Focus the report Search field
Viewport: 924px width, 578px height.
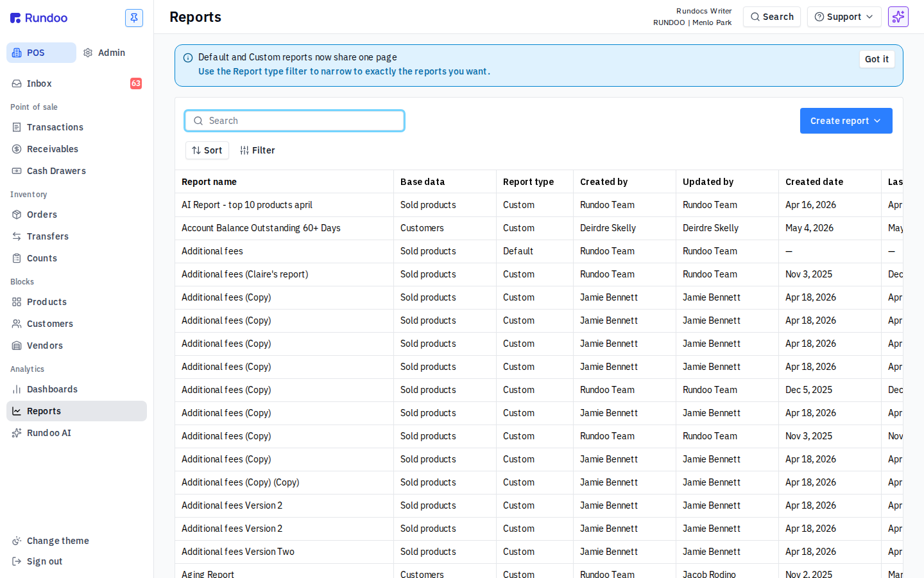point(295,121)
